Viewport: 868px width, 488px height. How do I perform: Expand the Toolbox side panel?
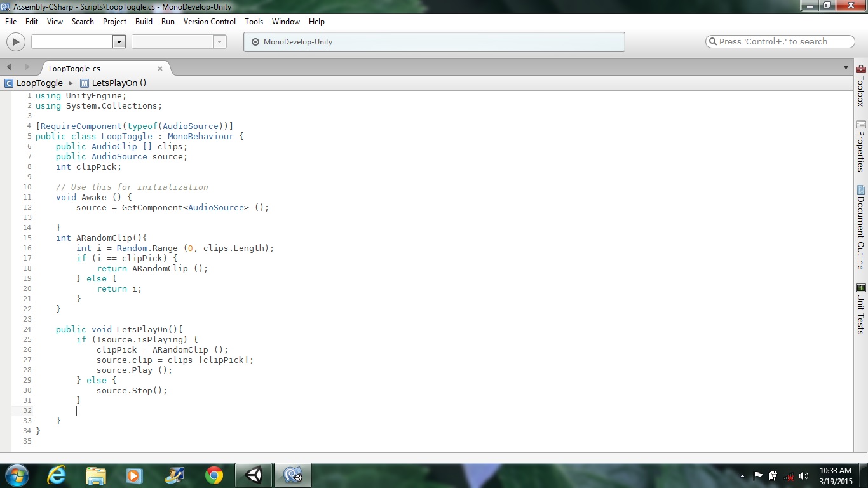click(x=861, y=85)
